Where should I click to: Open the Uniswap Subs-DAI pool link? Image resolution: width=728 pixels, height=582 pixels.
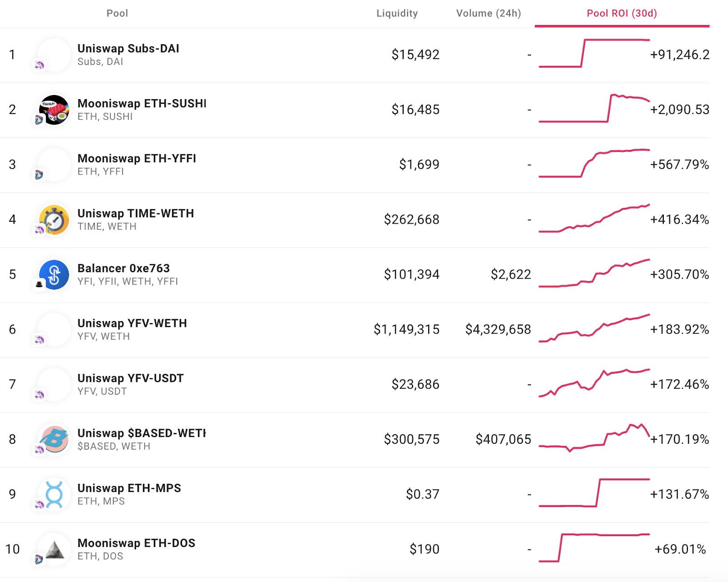pos(128,49)
